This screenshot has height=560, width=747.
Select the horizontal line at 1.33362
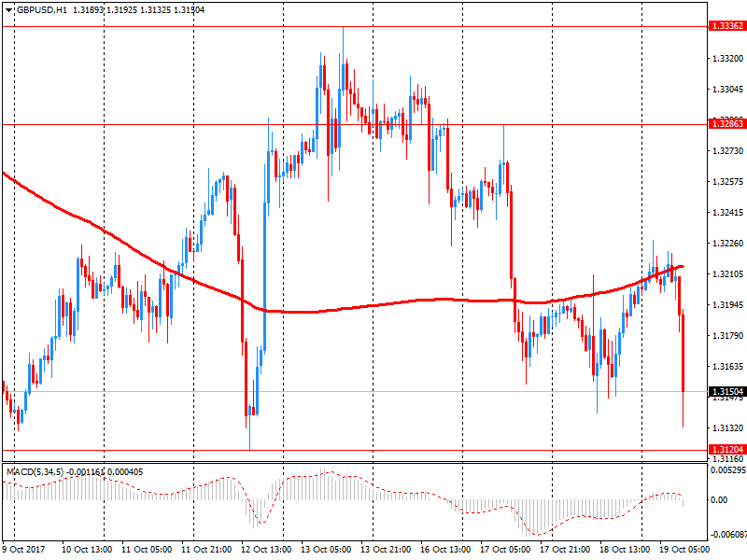click(x=355, y=27)
